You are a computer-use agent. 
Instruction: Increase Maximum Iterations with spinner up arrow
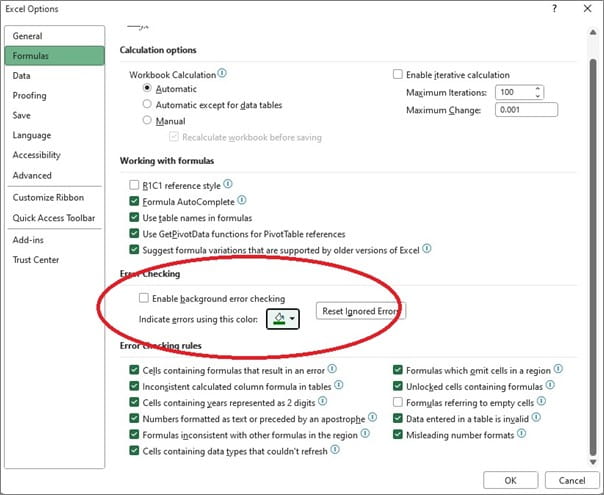pyautogui.click(x=539, y=88)
